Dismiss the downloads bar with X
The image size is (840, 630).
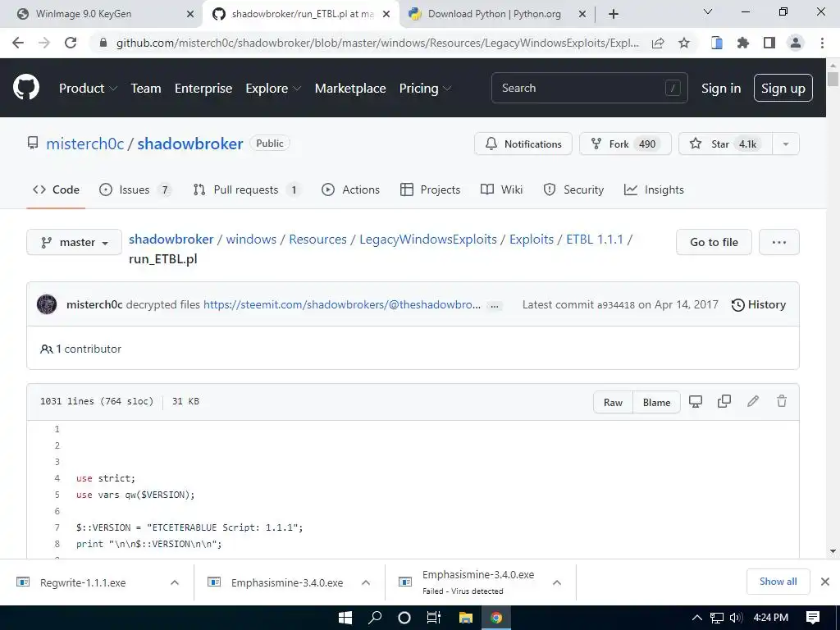point(825,582)
